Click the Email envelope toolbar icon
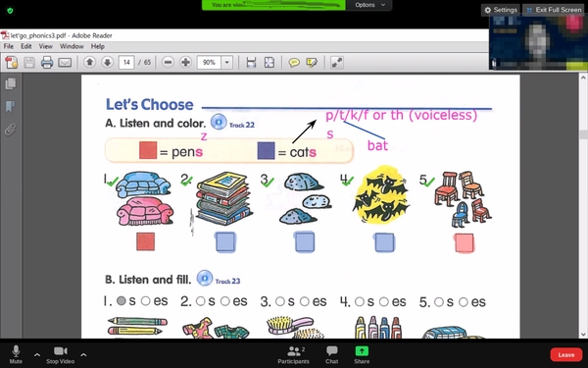This screenshot has height=368, width=588. [65, 63]
